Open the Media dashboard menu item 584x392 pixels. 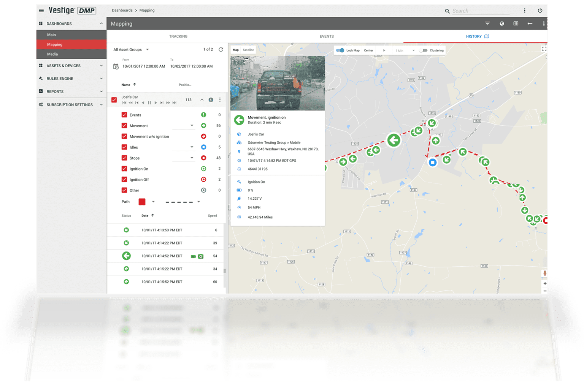[x=71, y=54]
